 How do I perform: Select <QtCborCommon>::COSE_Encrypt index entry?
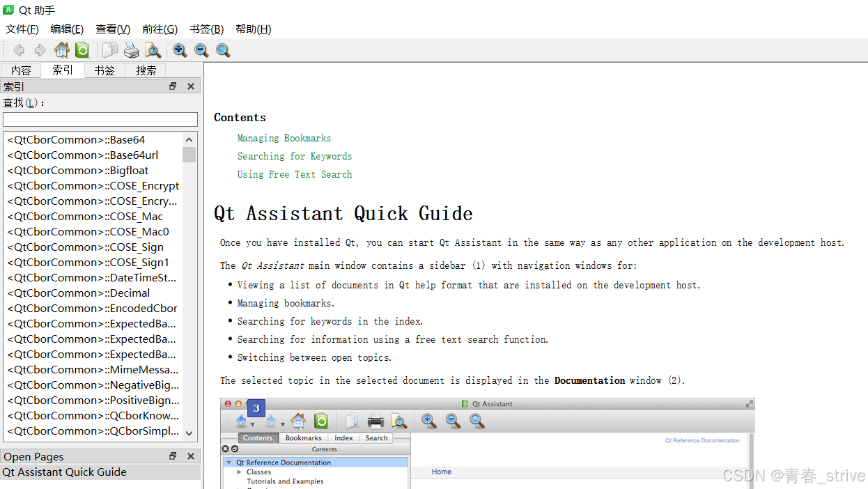coord(93,185)
